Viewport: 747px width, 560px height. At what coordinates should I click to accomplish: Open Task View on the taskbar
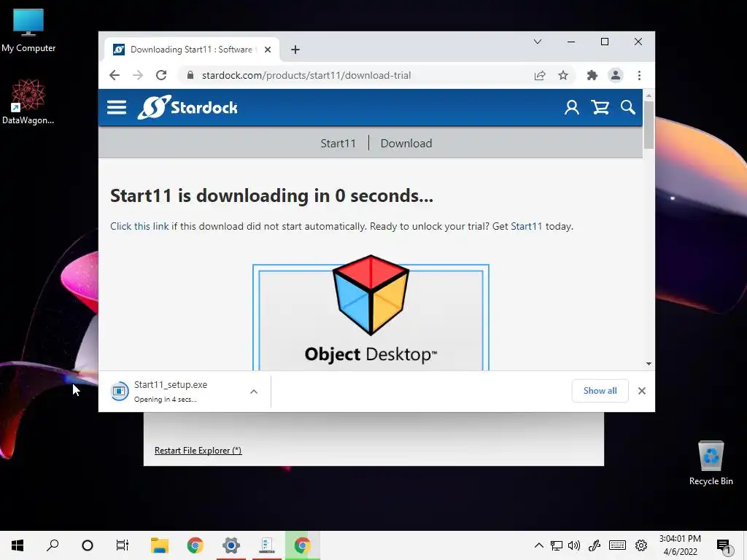123,545
